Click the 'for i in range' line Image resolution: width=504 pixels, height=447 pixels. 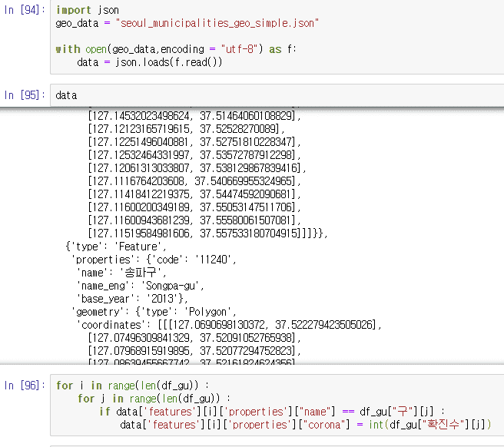click(131, 386)
